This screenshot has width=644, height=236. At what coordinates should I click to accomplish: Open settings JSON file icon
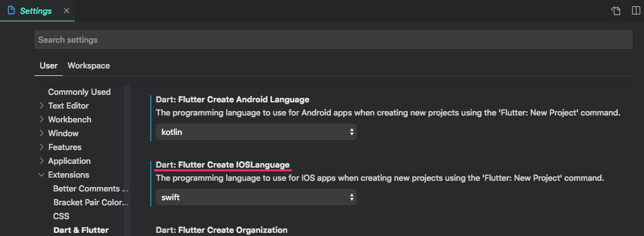616,11
